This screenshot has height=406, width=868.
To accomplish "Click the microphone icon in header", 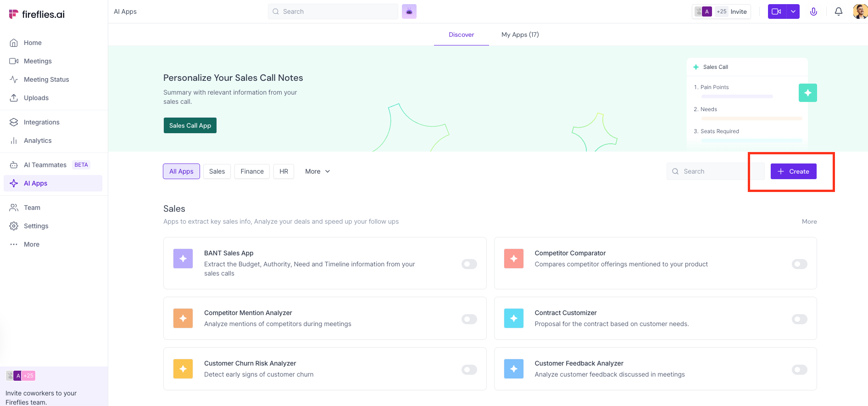I will [x=813, y=11].
